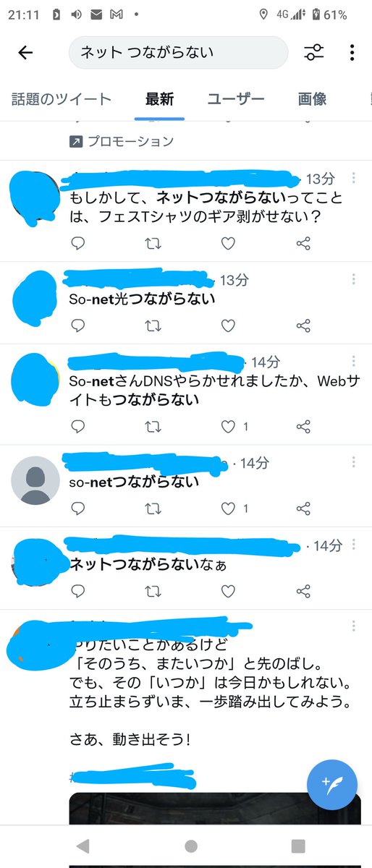The image size is (372, 868).
Task: Switch to the ユーザー tab
Action: pos(236,99)
